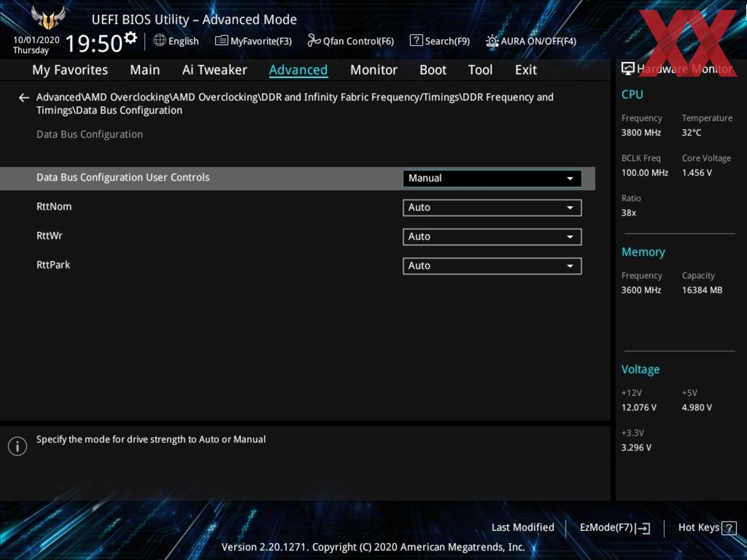Screen dimensions: 747x560
Task: Click the 10/01/2020 date text
Action: pos(36,40)
